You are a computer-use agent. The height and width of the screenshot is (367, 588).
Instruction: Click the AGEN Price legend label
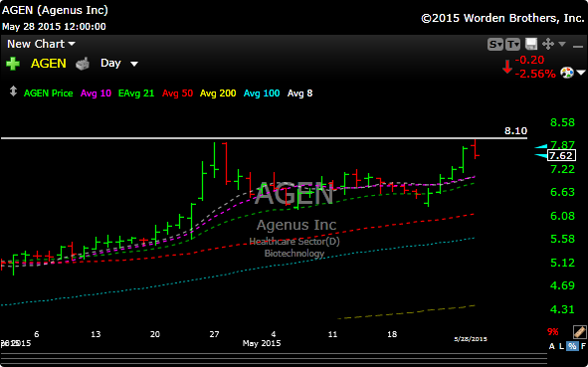click(48, 93)
